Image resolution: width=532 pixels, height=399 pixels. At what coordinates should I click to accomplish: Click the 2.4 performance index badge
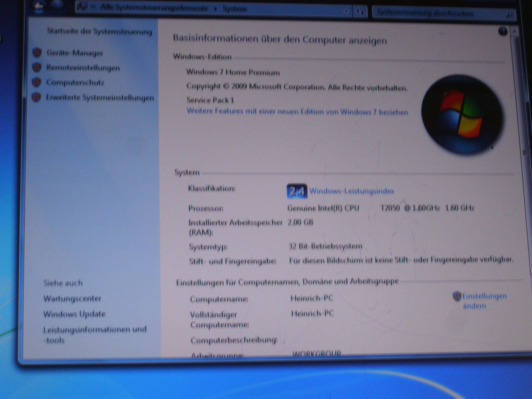point(297,191)
